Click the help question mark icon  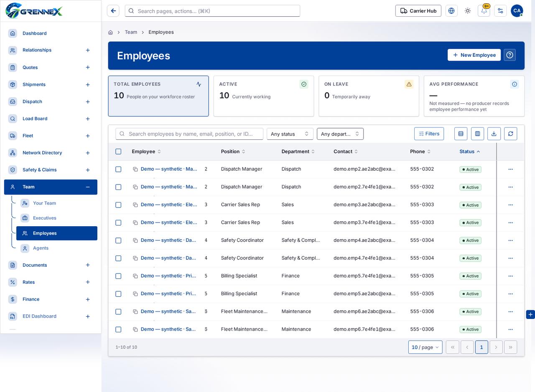pyautogui.click(x=510, y=55)
